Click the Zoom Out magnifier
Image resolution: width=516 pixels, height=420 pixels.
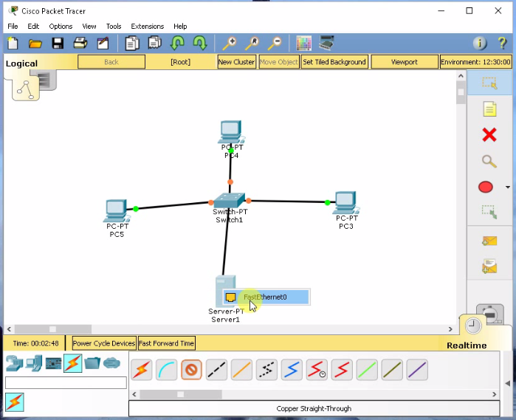point(275,44)
